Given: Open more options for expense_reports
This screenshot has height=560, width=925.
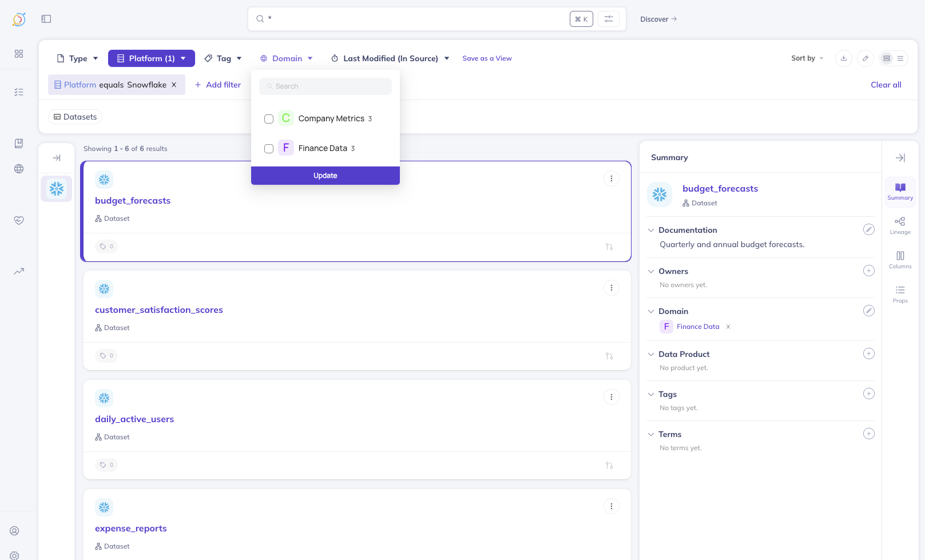Looking at the screenshot, I should pyautogui.click(x=612, y=506).
